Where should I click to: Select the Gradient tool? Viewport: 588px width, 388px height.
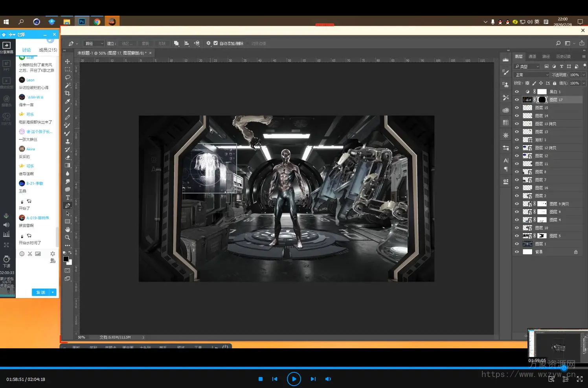tap(68, 165)
